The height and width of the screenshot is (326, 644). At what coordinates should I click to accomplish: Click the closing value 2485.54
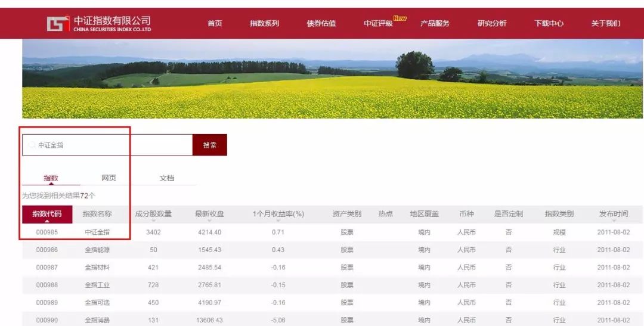(209, 267)
